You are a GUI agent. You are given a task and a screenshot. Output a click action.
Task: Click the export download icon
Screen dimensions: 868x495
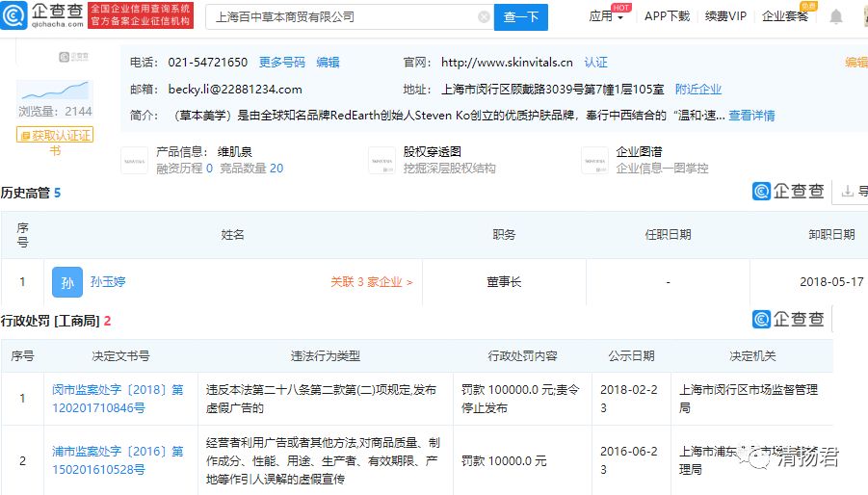point(847,192)
